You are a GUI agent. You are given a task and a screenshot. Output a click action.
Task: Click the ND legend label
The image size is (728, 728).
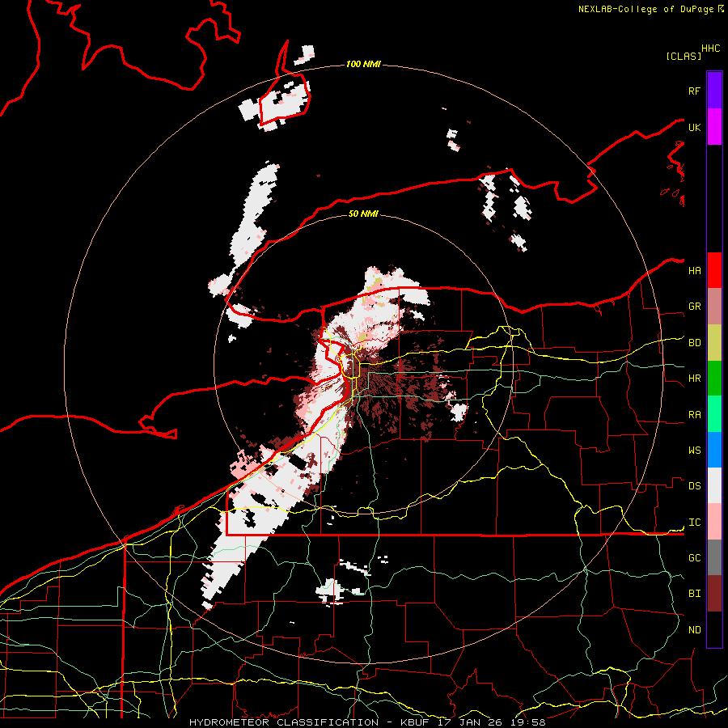point(694,630)
